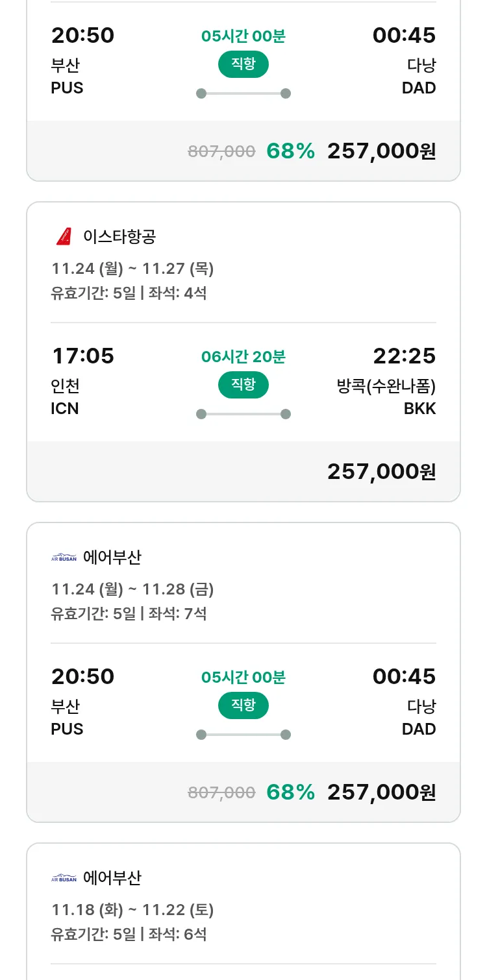
Task: Tap the 17:05 departure time
Action: pyautogui.click(x=82, y=356)
